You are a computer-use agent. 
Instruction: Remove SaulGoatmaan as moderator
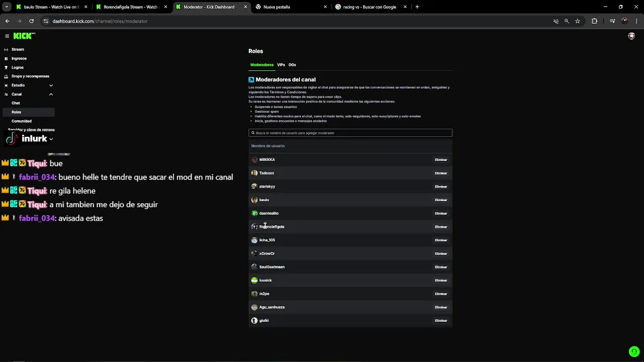click(441, 267)
